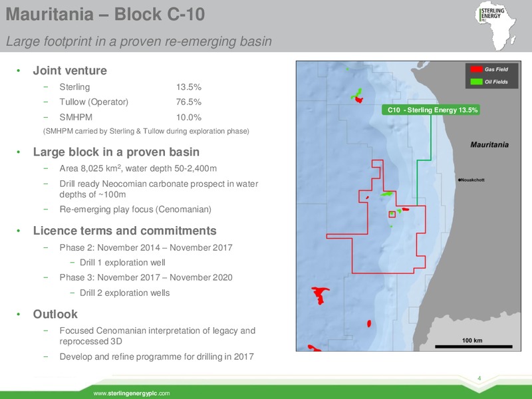Click the 'Area 8,025 km²' line
The image size is (532, 399).
click(x=138, y=168)
